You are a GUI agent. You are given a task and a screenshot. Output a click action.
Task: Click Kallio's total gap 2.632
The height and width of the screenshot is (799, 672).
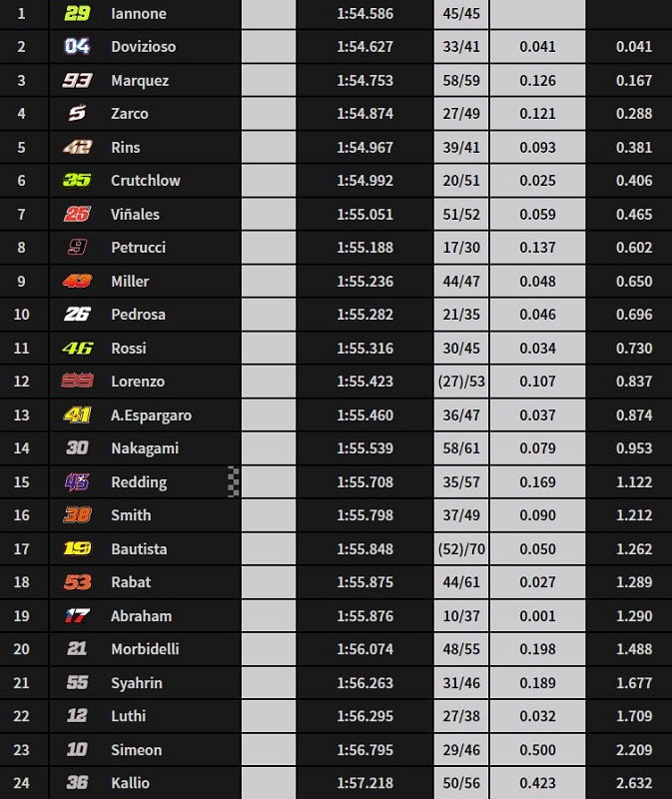click(634, 783)
